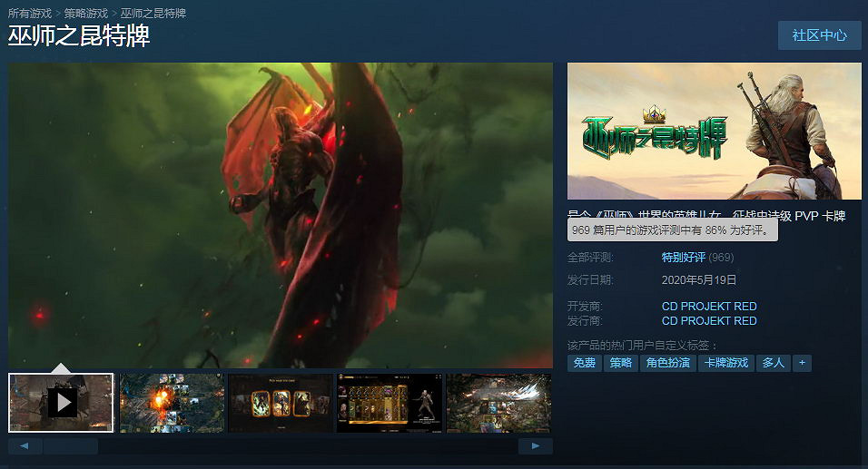Select the 策略 tag
Viewport: 868px width, 469px height.
[x=620, y=363]
